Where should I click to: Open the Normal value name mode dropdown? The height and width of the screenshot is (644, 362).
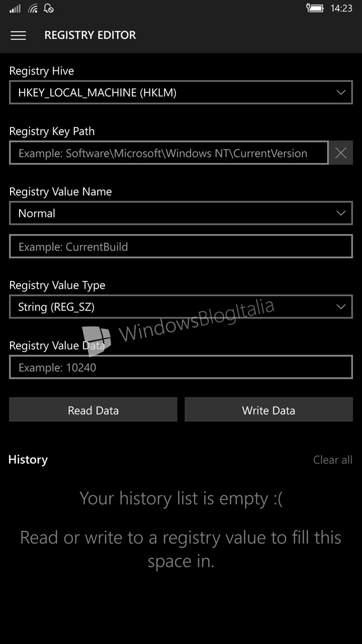[x=181, y=213]
